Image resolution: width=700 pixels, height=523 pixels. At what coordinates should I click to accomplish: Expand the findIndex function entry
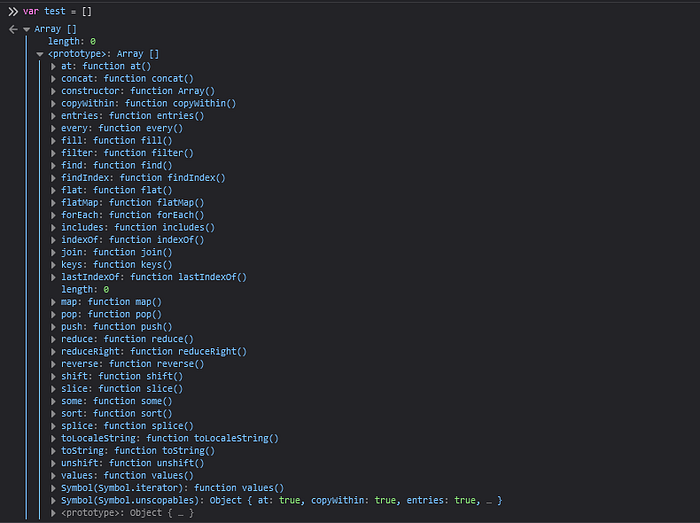click(x=53, y=178)
